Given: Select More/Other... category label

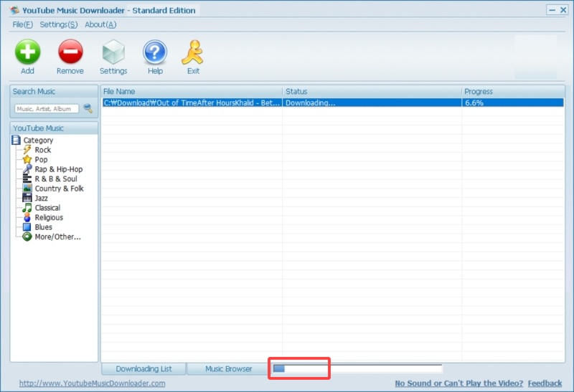Looking at the screenshot, I should pos(58,236).
